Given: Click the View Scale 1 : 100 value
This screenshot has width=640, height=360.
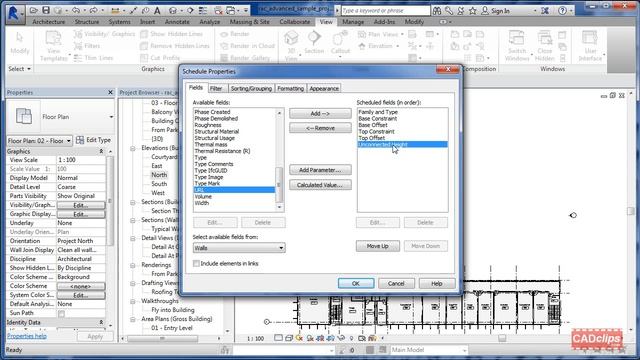Looking at the screenshot, I should [80, 160].
